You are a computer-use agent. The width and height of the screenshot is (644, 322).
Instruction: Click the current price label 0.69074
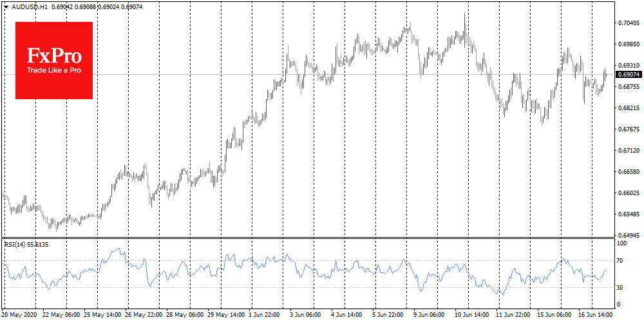click(x=629, y=74)
